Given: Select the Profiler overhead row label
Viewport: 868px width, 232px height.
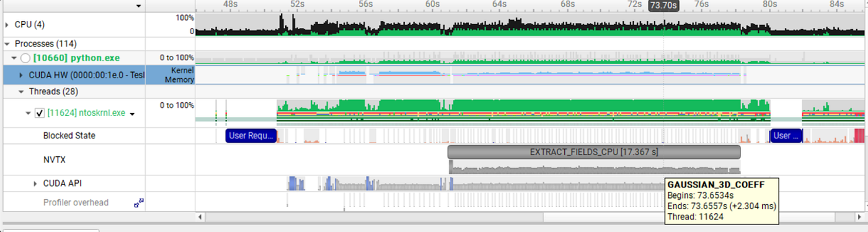Looking at the screenshot, I should tap(76, 202).
